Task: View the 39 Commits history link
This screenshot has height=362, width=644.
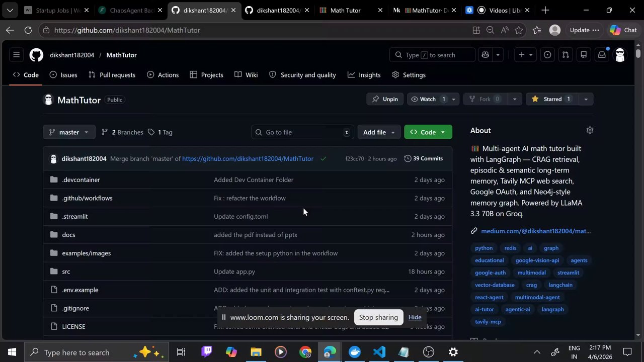Action: click(423, 158)
